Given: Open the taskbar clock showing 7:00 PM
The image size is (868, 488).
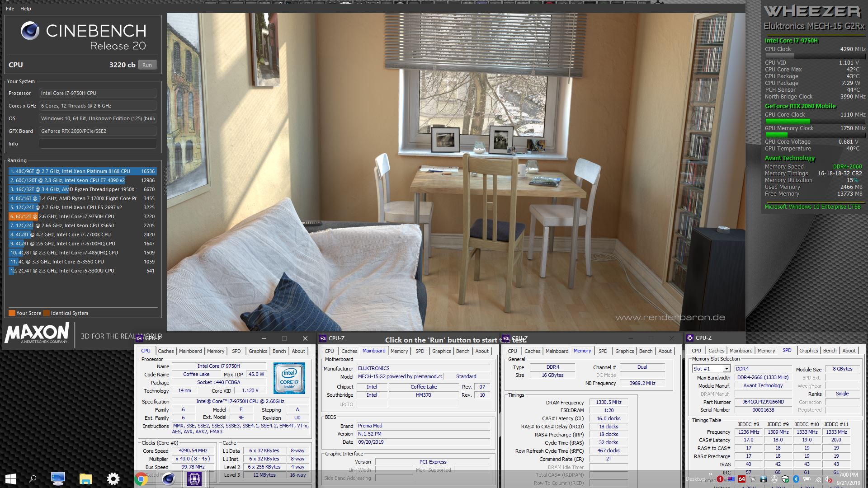Looking at the screenshot, I should (848, 479).
